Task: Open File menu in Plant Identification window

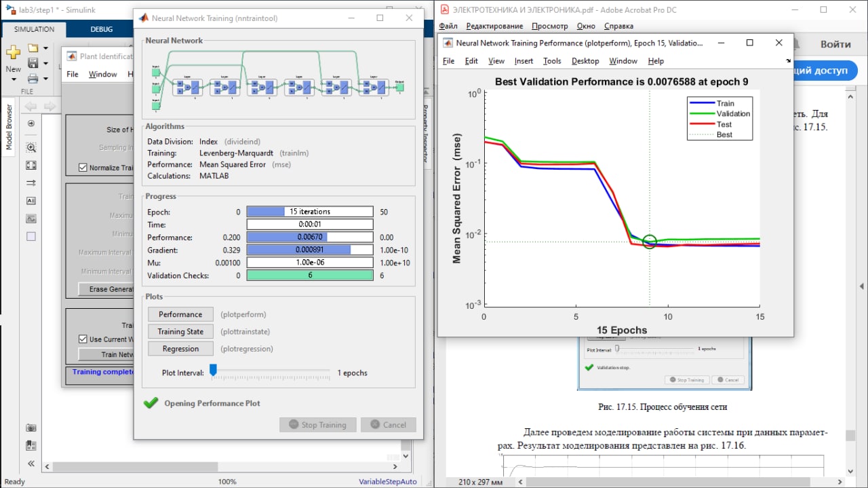Action: click(72, 74)
